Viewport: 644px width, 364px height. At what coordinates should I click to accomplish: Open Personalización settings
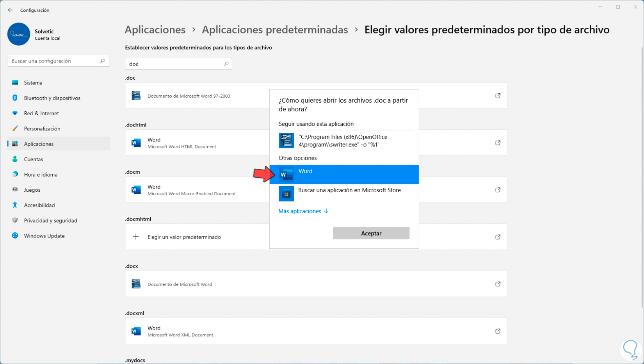pyautogui.click(x=59, y=128)
